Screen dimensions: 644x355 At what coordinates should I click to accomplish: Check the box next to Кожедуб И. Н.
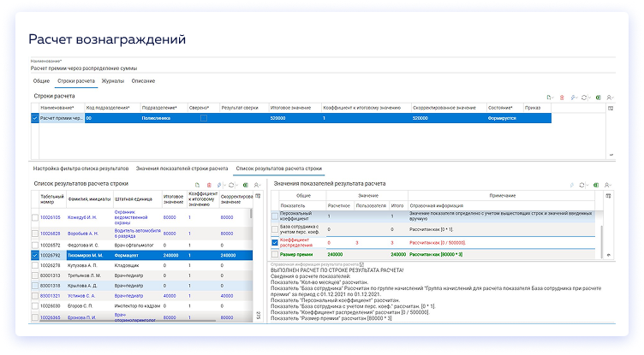(34, 217)
